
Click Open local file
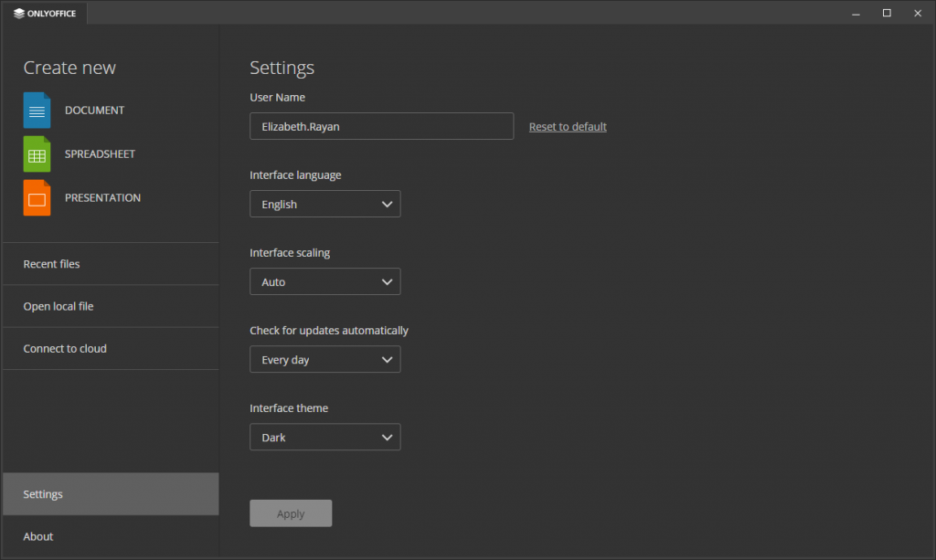pos(58,306)
